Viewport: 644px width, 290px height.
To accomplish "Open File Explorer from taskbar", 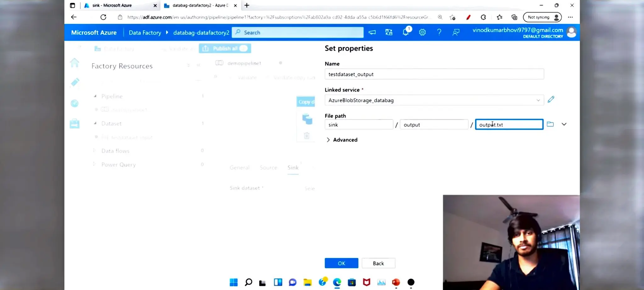I will [307, 282].
